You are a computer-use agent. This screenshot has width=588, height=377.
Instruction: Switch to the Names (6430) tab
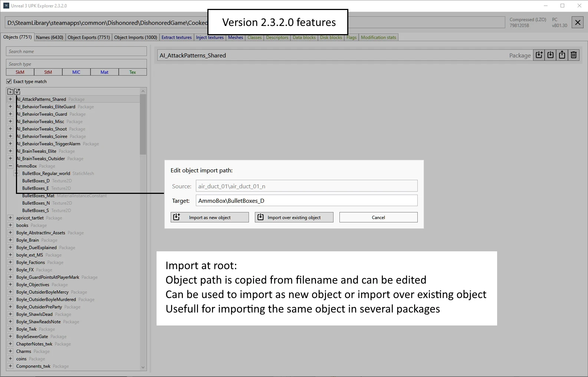49,37
